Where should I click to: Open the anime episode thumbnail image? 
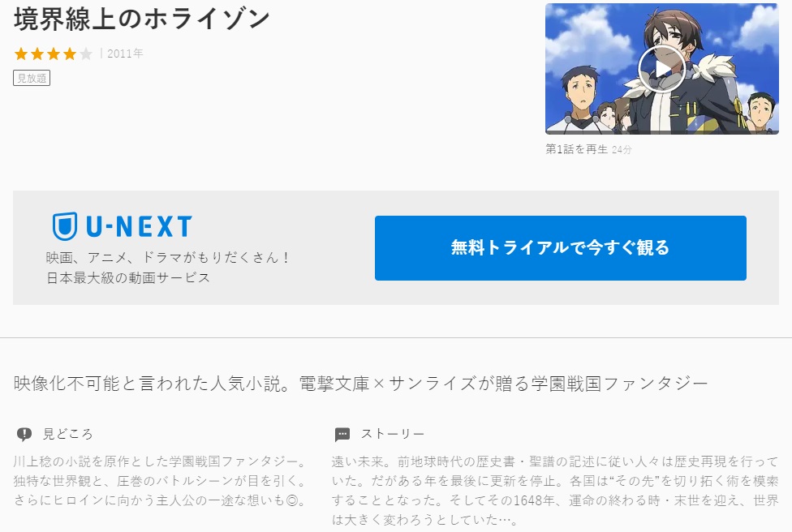[x=661, y=69]
